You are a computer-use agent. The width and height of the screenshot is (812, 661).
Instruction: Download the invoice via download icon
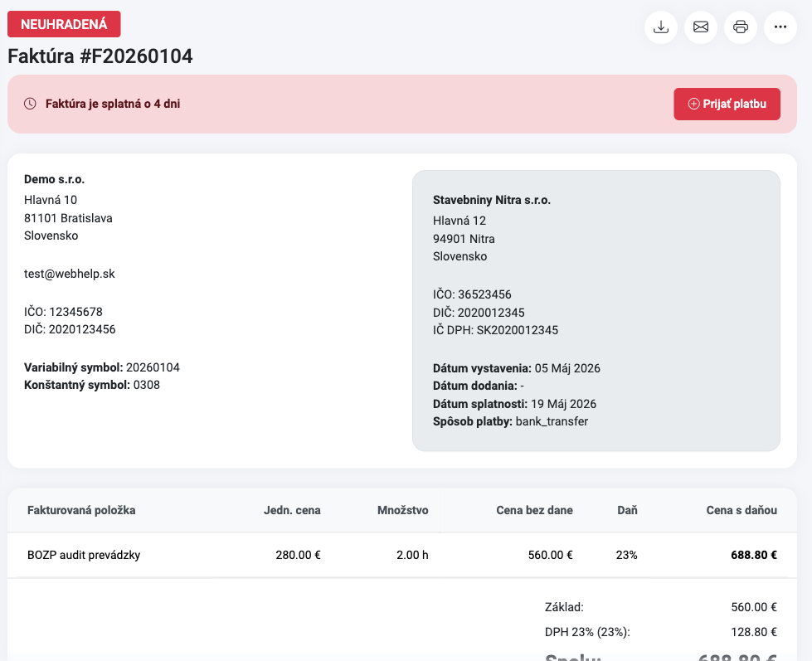(661, 27)
